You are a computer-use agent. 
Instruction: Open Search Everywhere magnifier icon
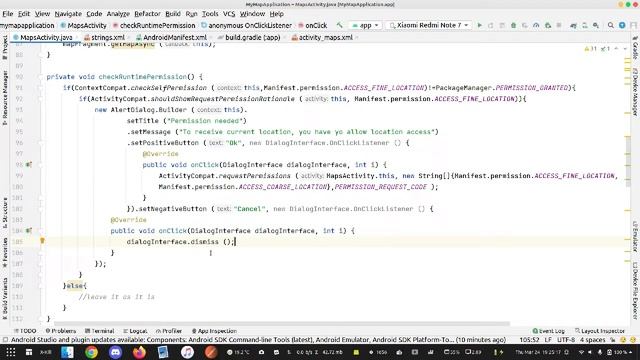tap(611, 25)
